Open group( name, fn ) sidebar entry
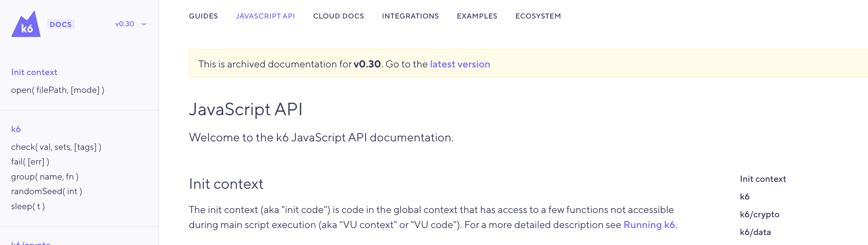This screenshot has width=868, height=245. tap(45, 176)
